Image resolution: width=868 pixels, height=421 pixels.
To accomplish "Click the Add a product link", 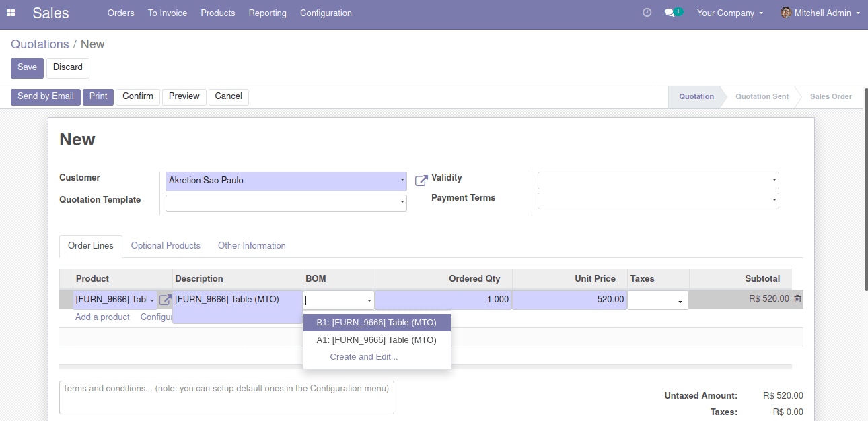I will tap(102, 317).
